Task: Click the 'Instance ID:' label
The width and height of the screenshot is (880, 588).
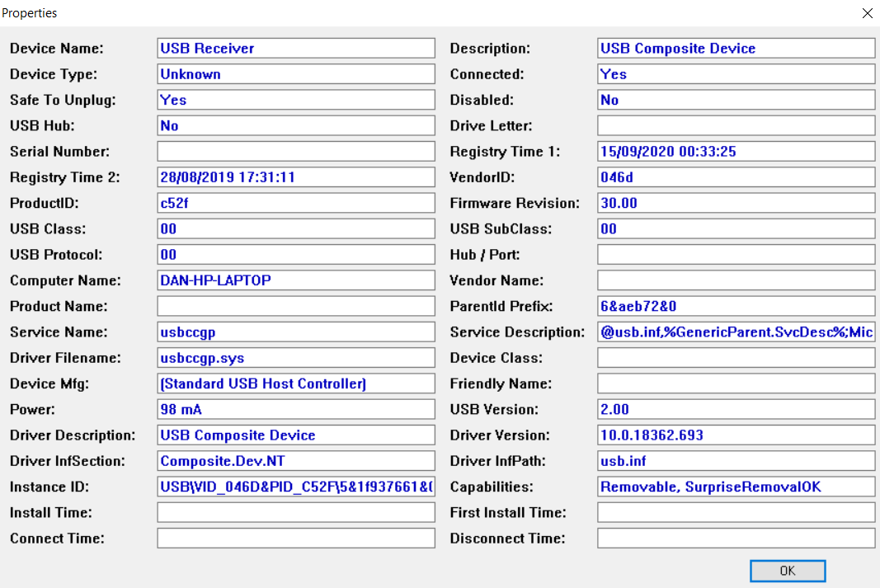Action: (49, 487)
